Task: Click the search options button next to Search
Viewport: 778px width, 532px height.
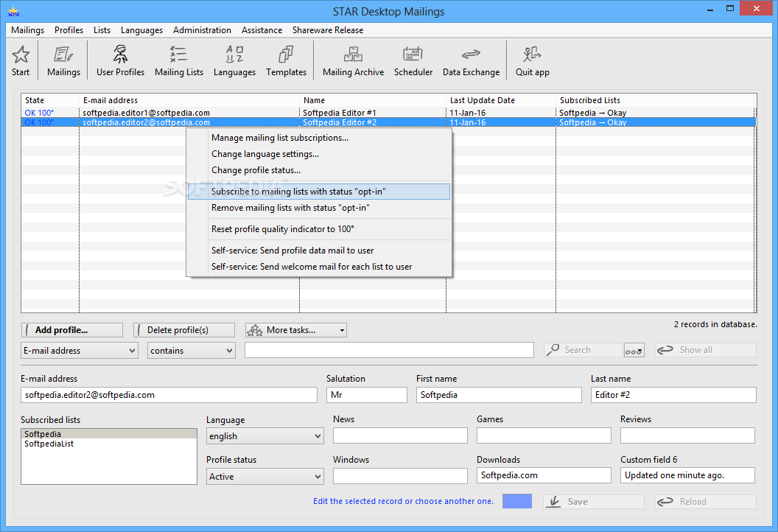Action: (634, 350)
